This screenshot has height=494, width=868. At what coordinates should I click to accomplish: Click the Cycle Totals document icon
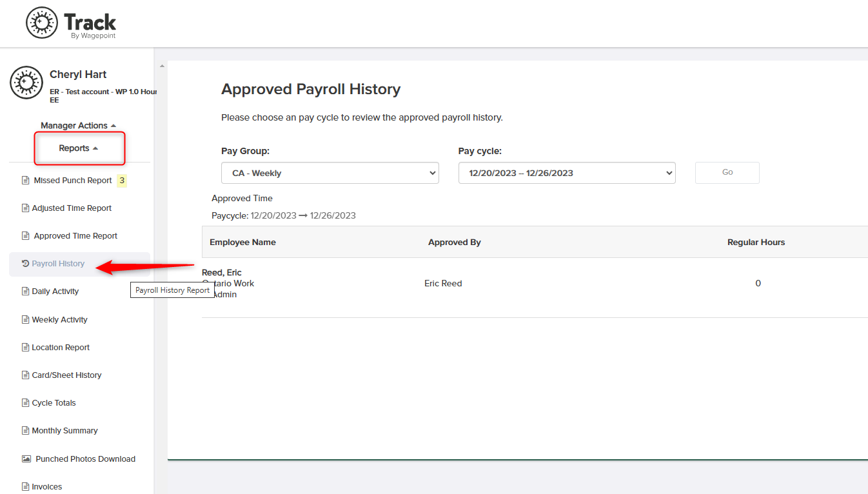(x=26, y=403)
